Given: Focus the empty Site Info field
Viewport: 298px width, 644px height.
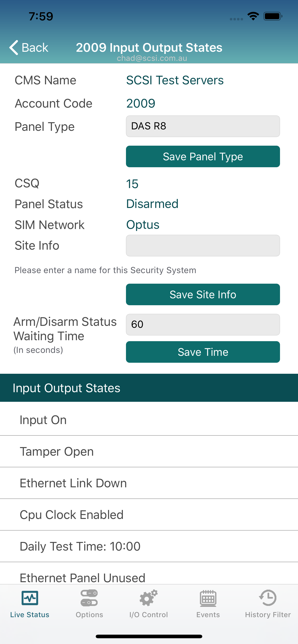Looking at the screenshot, I should tap(203, 246).
